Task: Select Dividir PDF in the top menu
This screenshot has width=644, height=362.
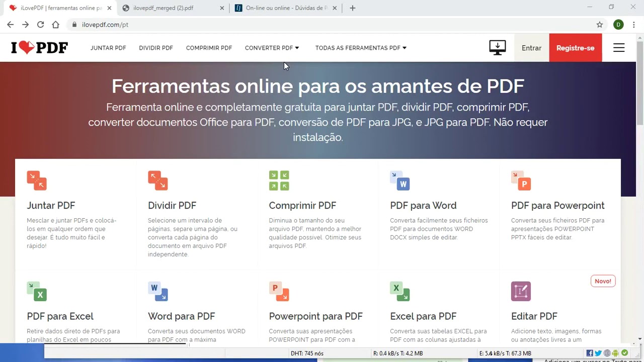Action: point(156,48)
